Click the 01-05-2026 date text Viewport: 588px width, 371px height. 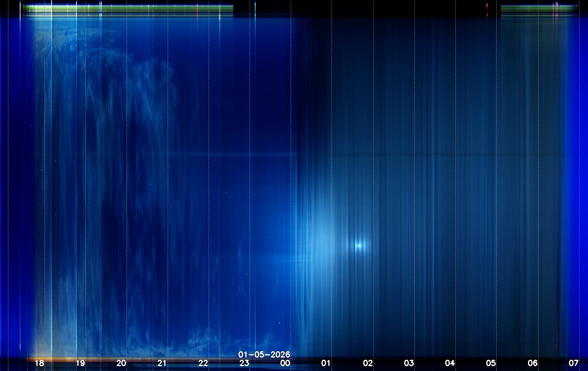(264, 354)
